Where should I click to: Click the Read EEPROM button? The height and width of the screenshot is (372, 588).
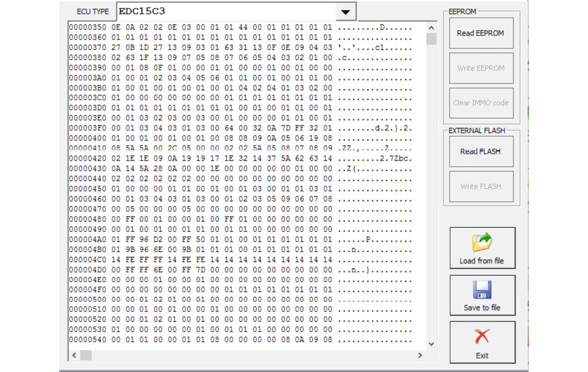481,33
